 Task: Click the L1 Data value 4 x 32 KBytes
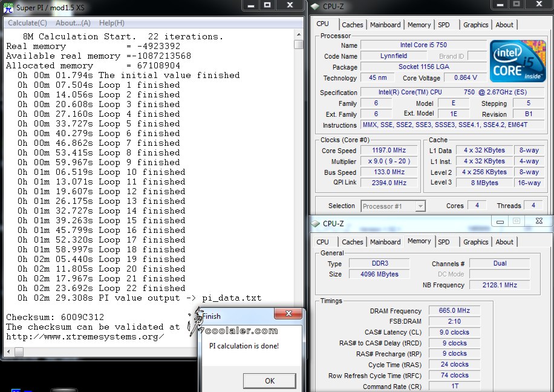pyautogui.click(x=484, y=150)
